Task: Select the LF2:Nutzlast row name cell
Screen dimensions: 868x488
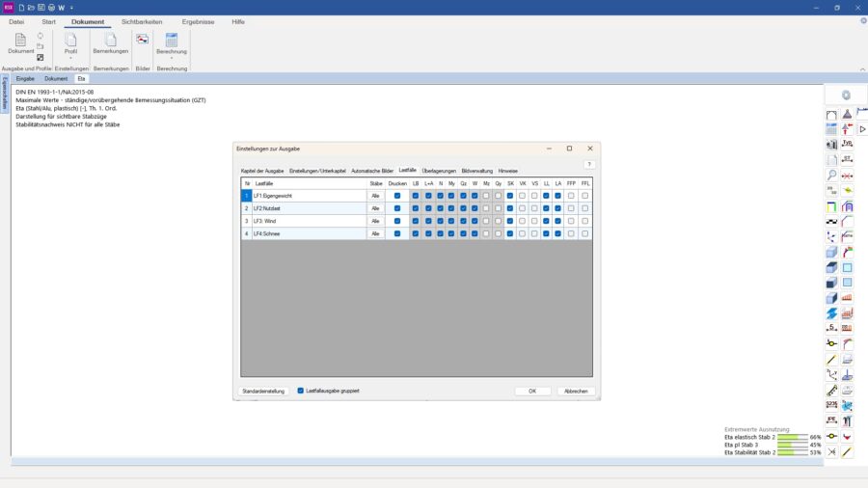Action: click(309, 208)
